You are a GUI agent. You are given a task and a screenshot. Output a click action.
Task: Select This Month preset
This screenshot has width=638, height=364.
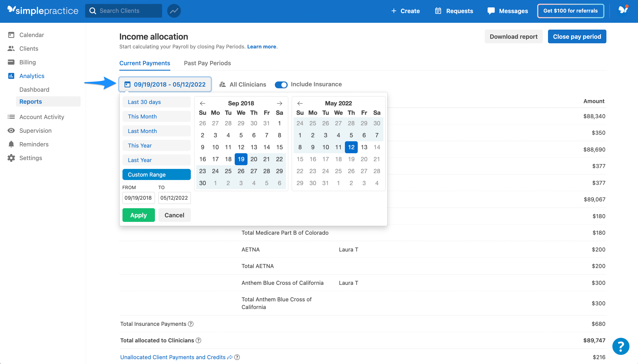tap(157, 116)
